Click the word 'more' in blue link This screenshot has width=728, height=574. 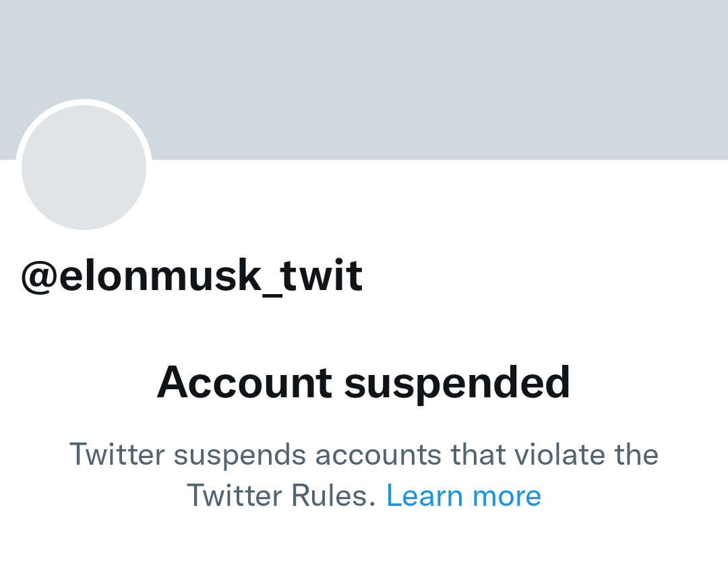507,496
